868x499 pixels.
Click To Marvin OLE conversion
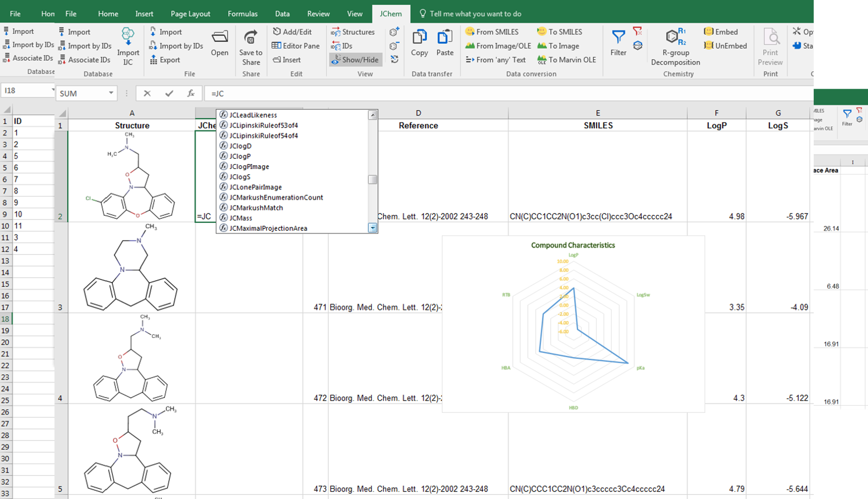coord(566,60)
